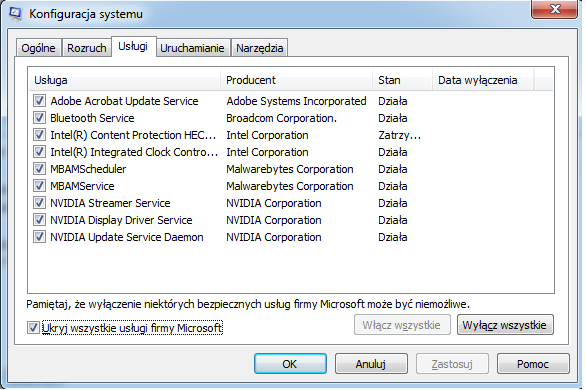Image resolution: width=586 pixels, height=390 pixels.
Task: Go to the Uruchamianie tab
Action: [x=192, y=48]
